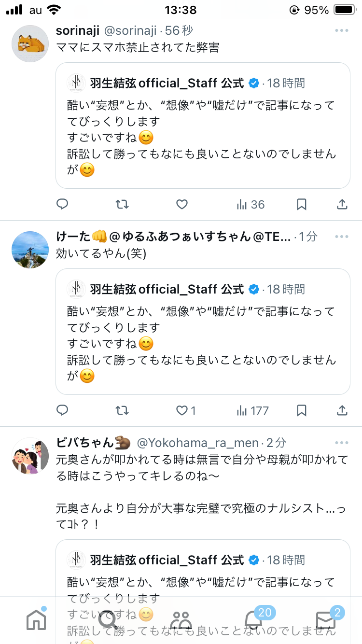This screenshot has width=362, height=644.
Task: View analytics showing 36 views
Action: [251, 205]
